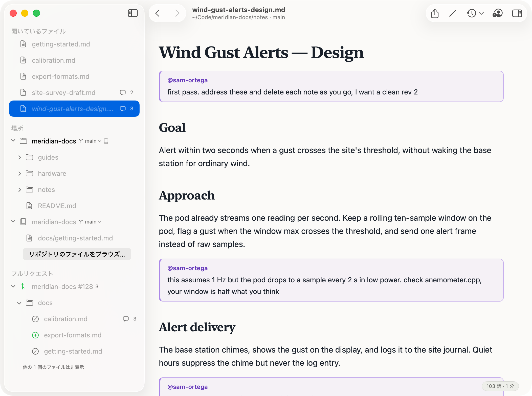Open added export-formats.md in pull request
This screenshot has width=532, height=396.
click(74, 335)
